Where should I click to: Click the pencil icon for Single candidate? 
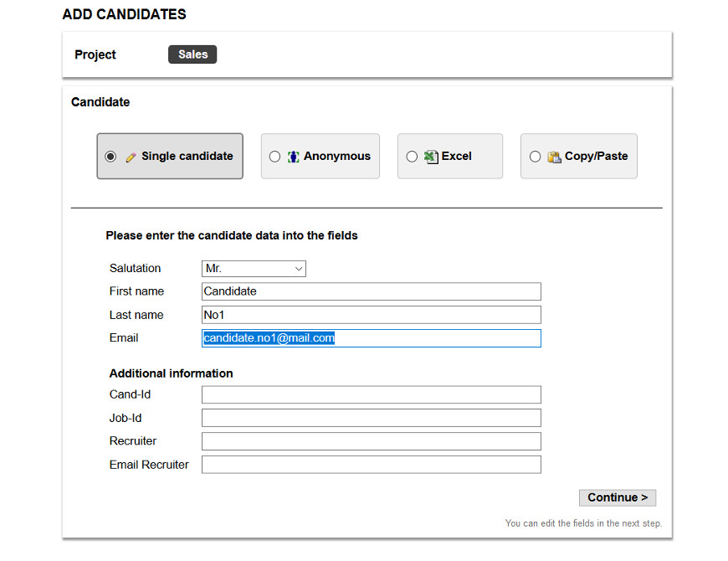coord(131,157)
